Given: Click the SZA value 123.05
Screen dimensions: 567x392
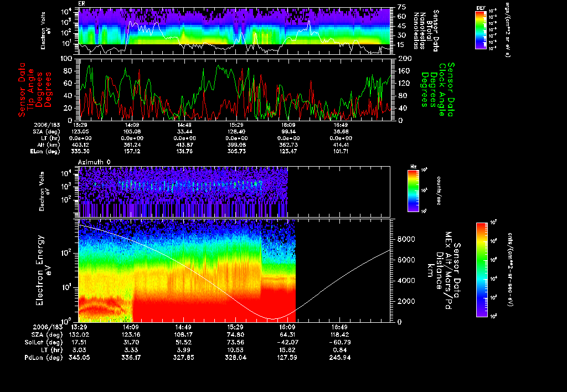Looking at the screenshot, I should (80, 132).
